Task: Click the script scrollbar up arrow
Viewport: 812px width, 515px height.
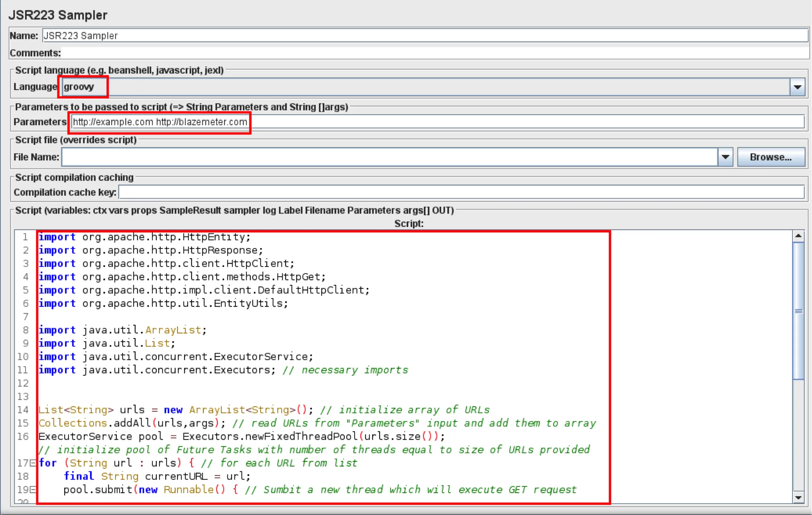Action: pos(798,236)
